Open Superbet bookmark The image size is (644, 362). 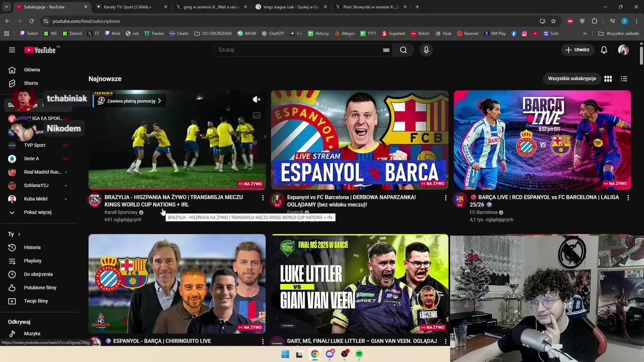click(393, 34)
